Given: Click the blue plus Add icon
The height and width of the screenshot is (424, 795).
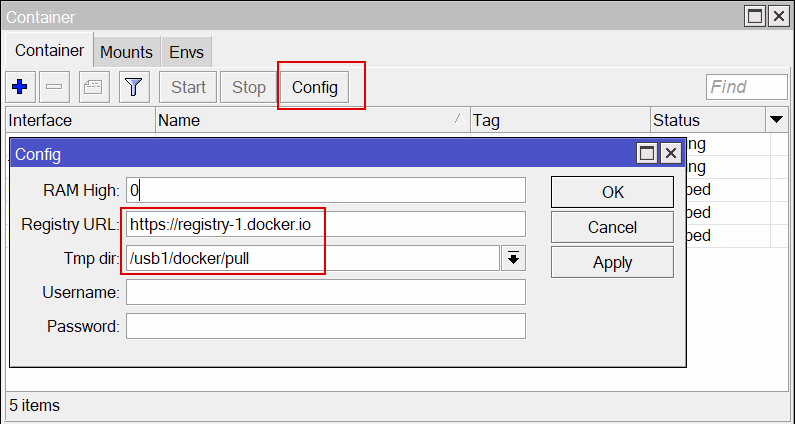Looking at the screenshot, I should [x=19, y=87].
